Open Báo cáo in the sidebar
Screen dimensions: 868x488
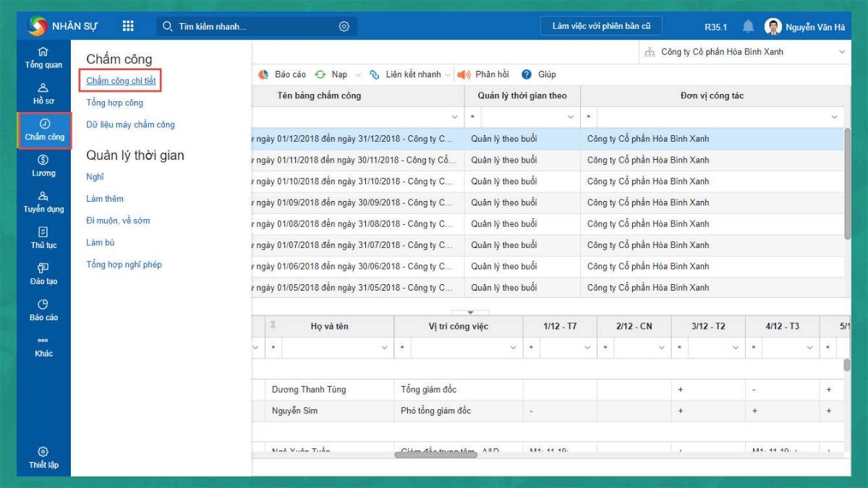click(x=43, y=310)
